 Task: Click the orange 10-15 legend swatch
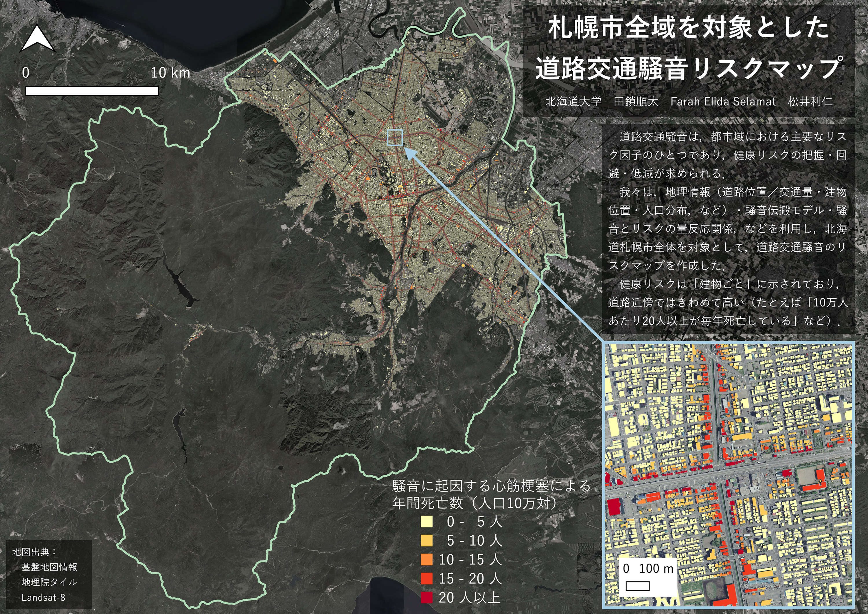(426, 560)
